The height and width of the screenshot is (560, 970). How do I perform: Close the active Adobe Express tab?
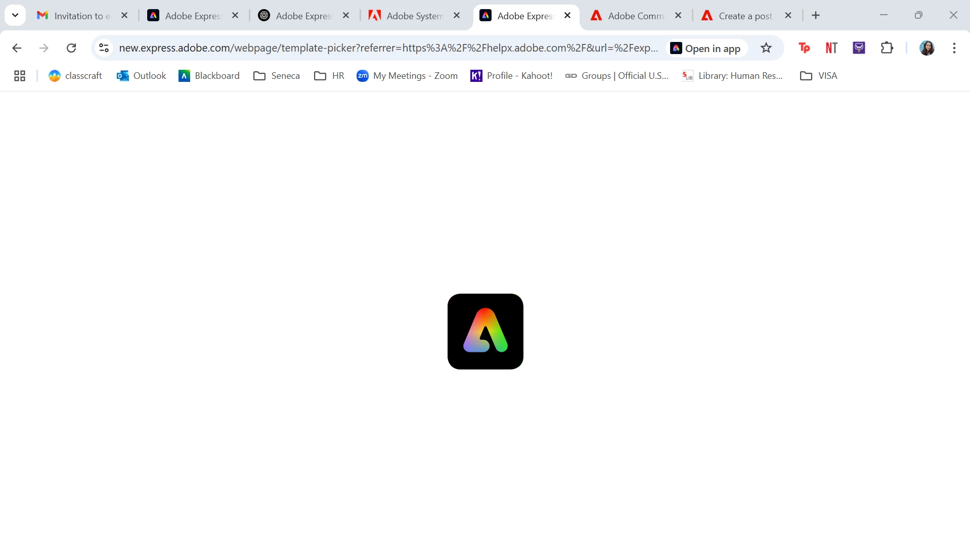coord(567,16)
